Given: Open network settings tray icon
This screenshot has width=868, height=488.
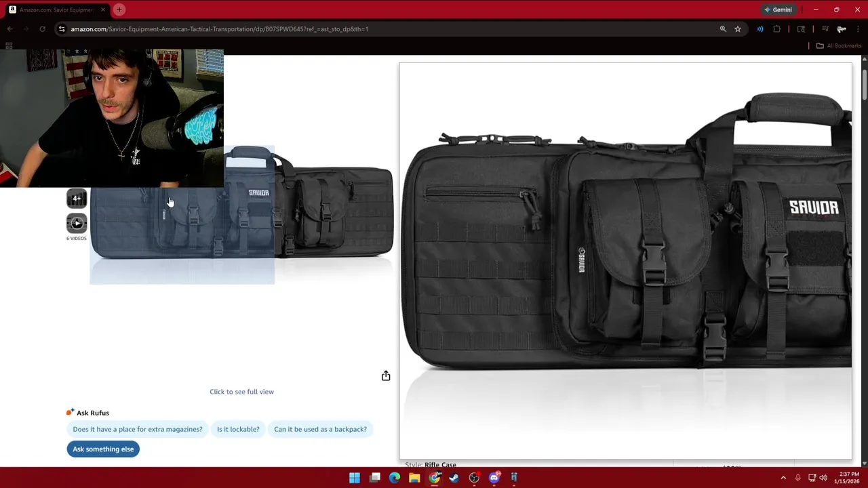Looking at the screenshot, I should [812, 478].
